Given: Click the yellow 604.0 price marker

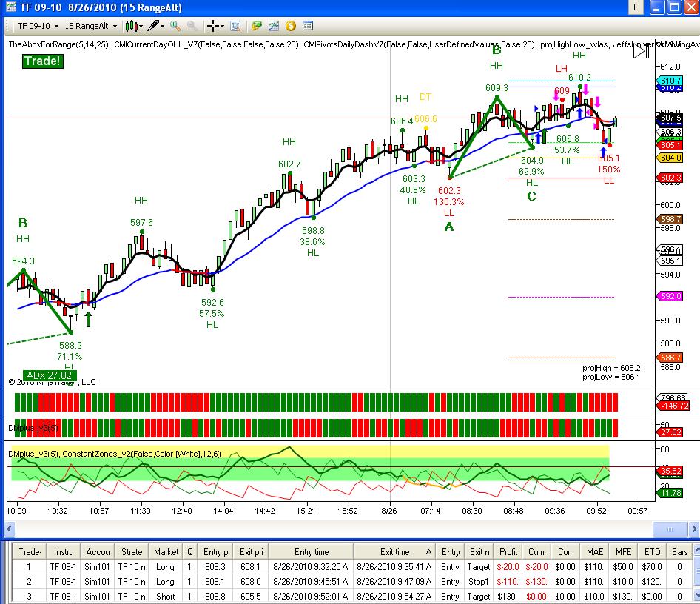Looking at the screenshot, I should (x=670, y=158).
